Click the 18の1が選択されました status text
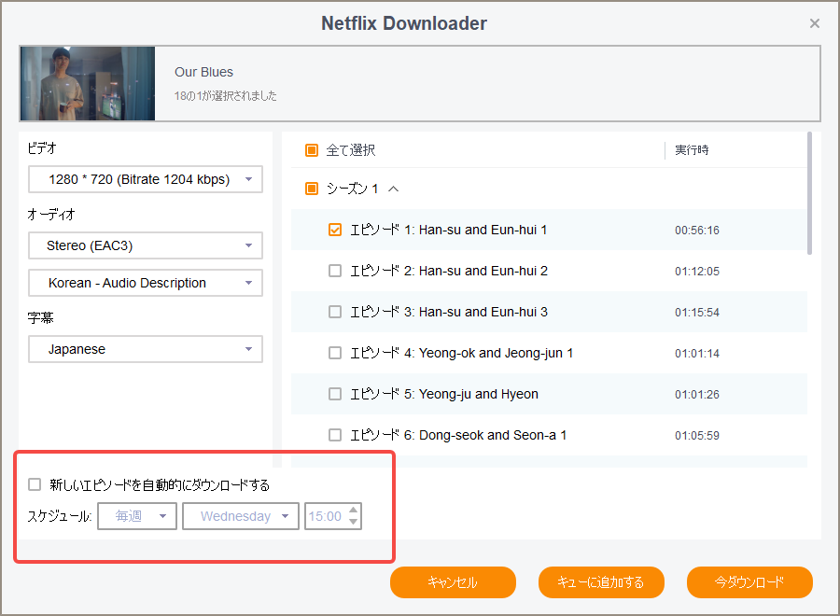The width and height of the screenshot is (840, 616). coord(226,96)
